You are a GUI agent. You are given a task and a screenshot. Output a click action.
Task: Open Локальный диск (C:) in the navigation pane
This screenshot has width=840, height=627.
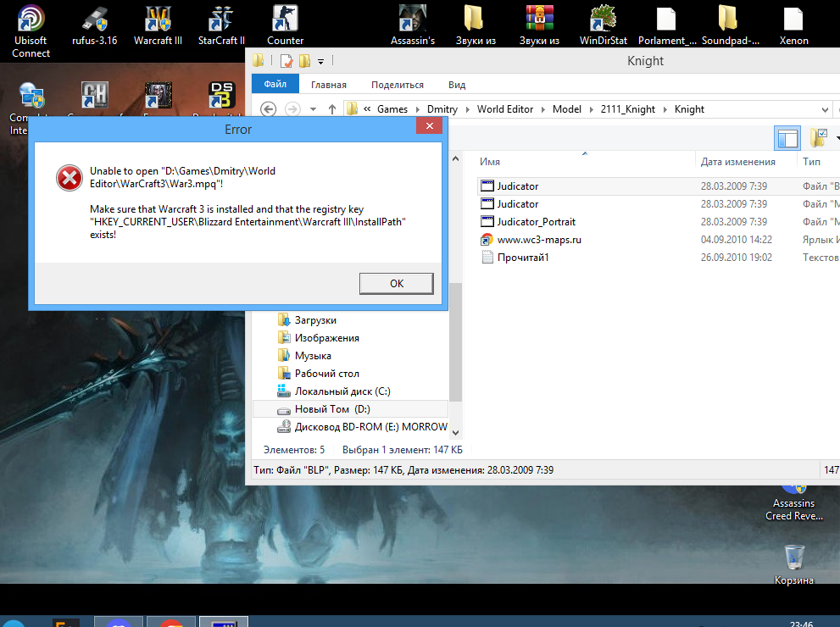pos(334,391)
